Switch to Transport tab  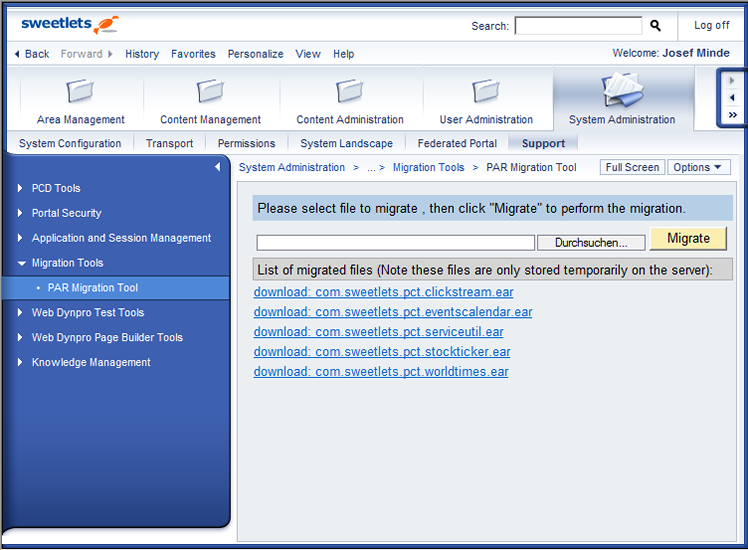point(169,143)
